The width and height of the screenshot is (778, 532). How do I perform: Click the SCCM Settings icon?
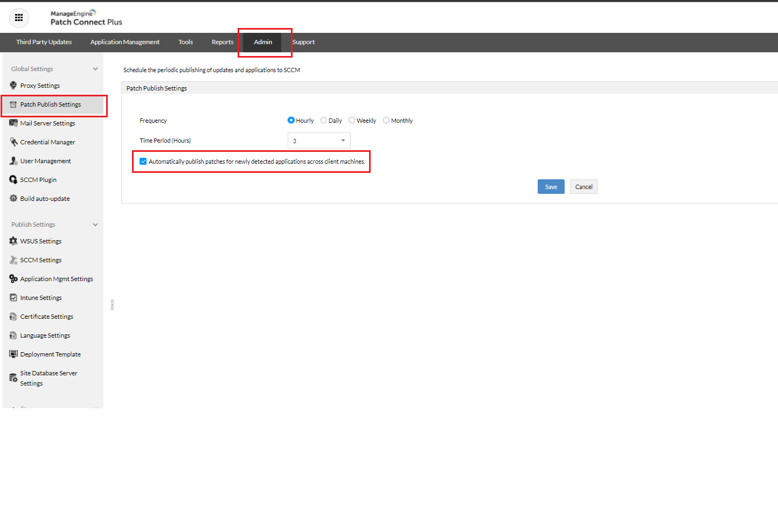(13, 260)
